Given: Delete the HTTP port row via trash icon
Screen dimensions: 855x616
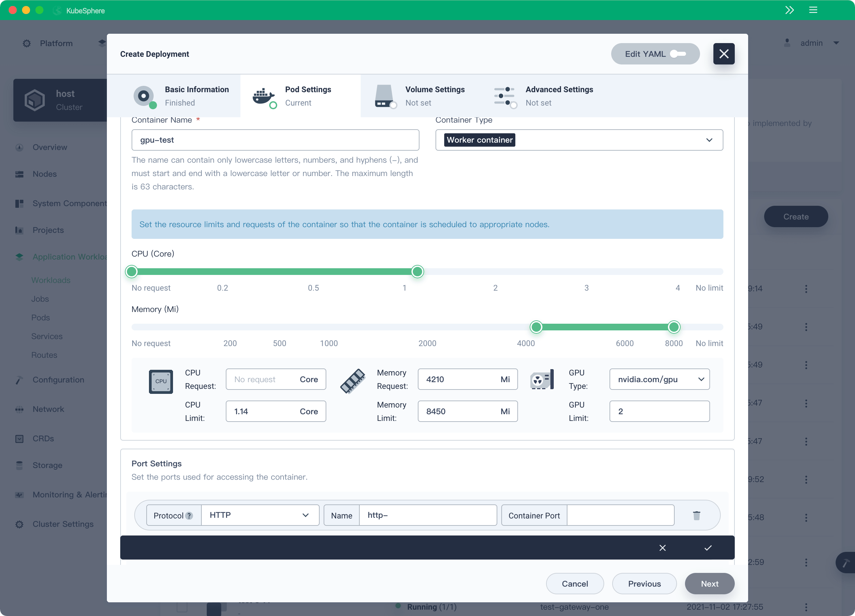Looking at the screenshot, I should pyautogui.click(x=696, y=515).
